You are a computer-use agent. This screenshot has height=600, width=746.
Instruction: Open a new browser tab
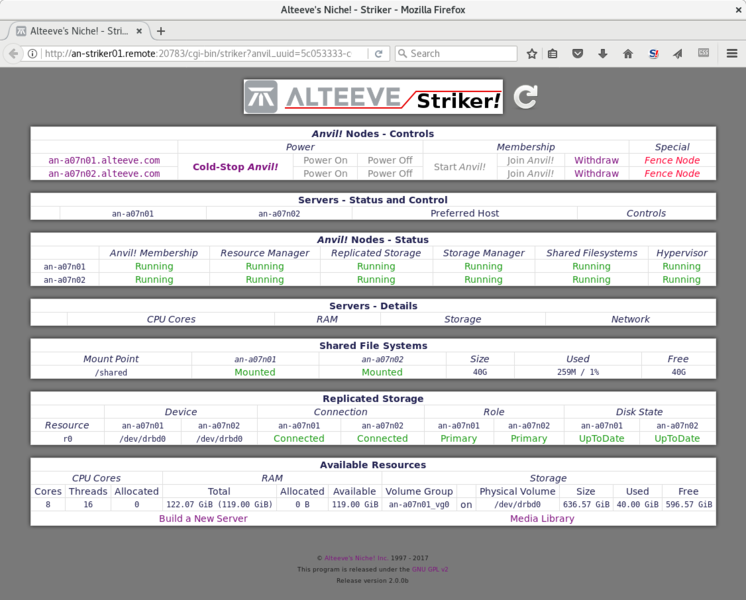tap(161, 30)
